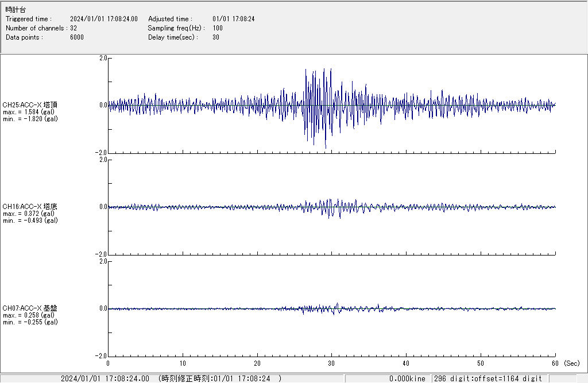Click the CH16 塔底 waveform near 30 seconds
The width and height of the screenshot is (588, 383).
coord(331,208)
